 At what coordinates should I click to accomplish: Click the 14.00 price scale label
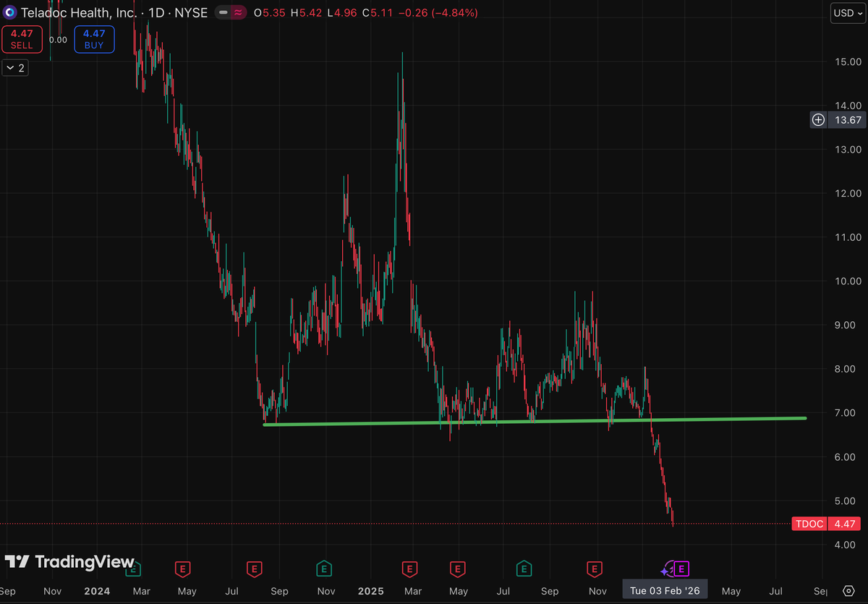846,106
